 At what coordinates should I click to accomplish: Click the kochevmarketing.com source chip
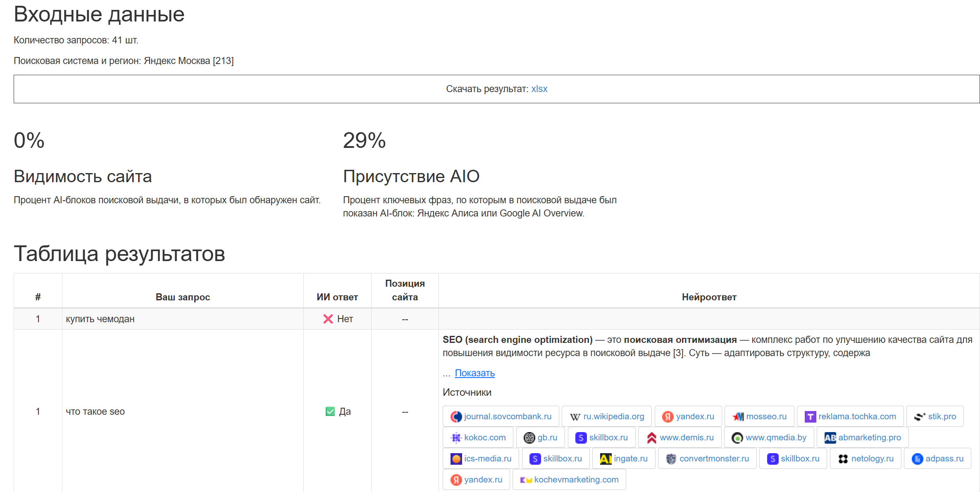569,479
